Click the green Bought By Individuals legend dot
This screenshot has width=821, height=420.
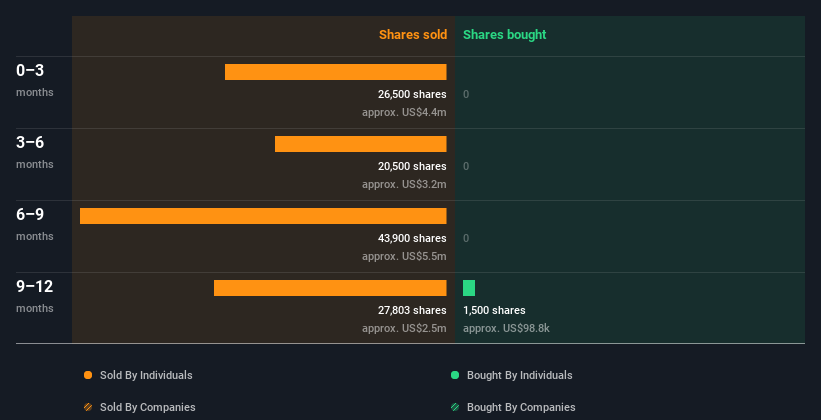click(455, 375)
